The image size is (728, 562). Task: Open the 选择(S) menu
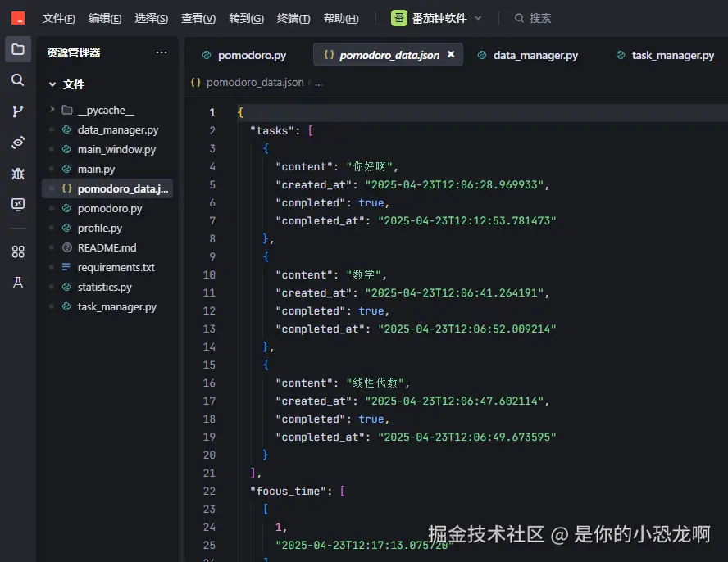[152, 18]
